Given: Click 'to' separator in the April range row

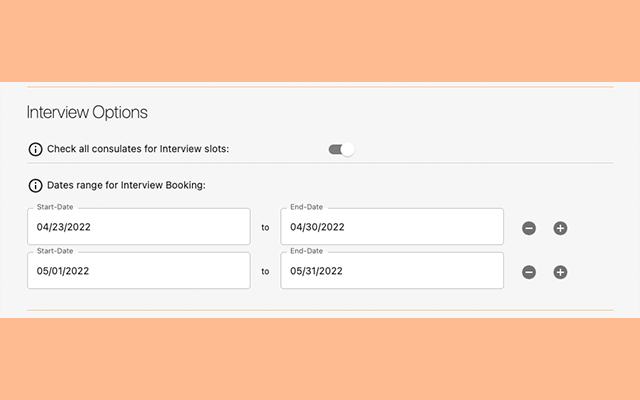Looking at the screenshot, I should (x=265, y=228).
